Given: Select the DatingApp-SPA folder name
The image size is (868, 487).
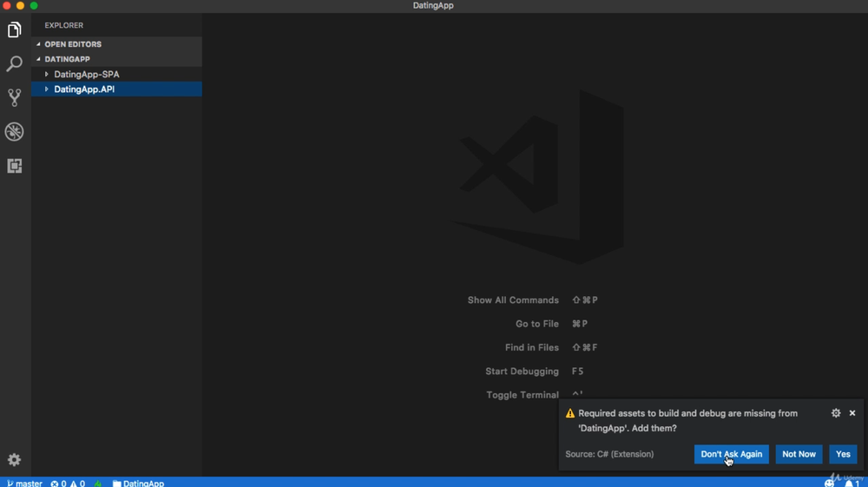Looking at the screenshot, I should click(x=86, y=74).
